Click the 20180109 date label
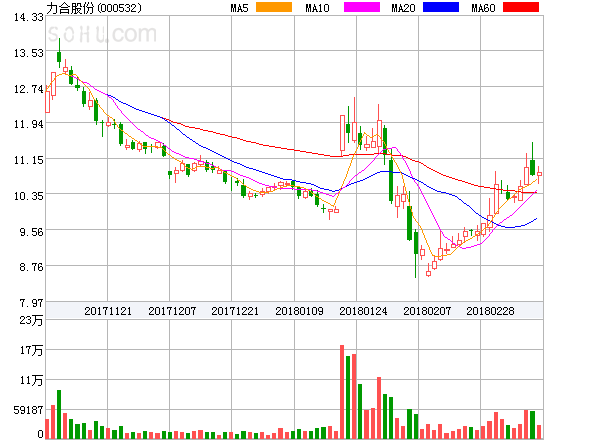The image size is (600, 440). 299,311
